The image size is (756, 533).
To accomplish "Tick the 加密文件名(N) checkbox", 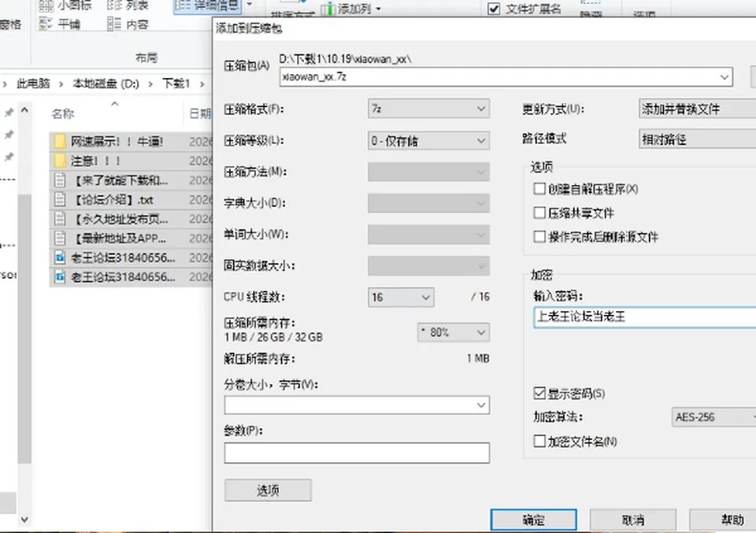I will pyautogui.click(x=539, y=441).
